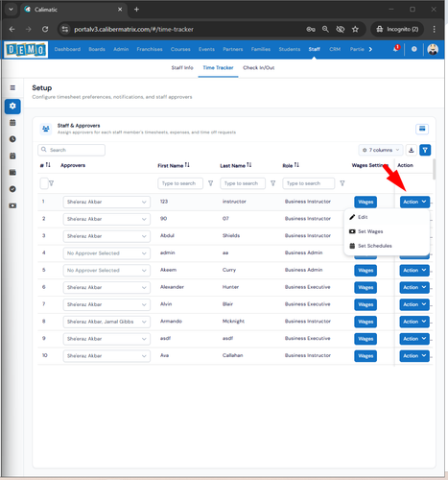Image resolution: width=448 pixels, height=480 pixels.
Task: Open Students in top navigation
Action: [290, 49]
